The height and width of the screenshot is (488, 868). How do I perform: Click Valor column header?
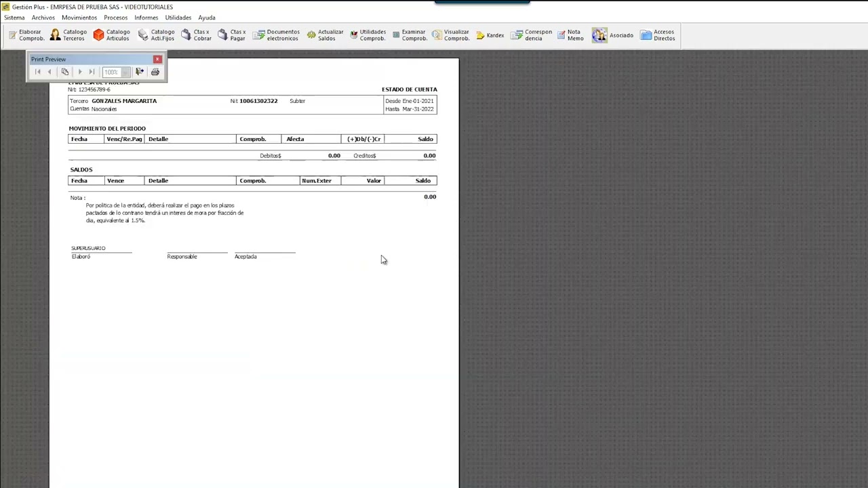[x=374, y=181]
